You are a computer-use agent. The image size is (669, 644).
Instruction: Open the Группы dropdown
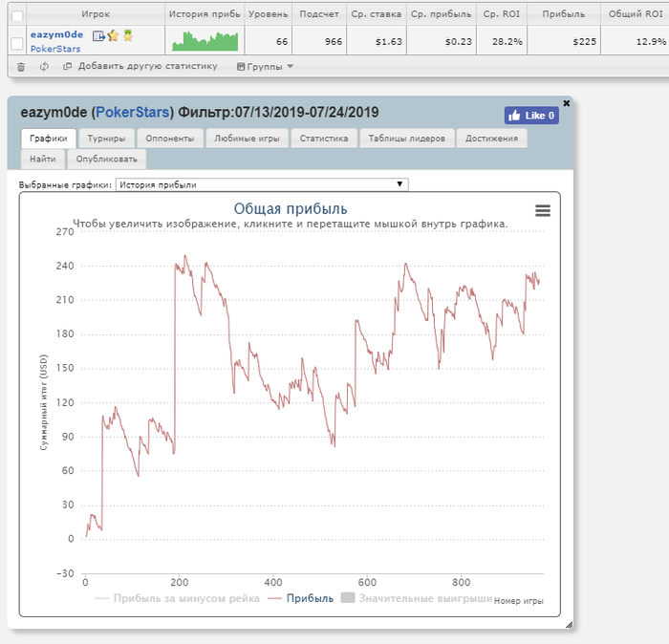click(265, 67)
